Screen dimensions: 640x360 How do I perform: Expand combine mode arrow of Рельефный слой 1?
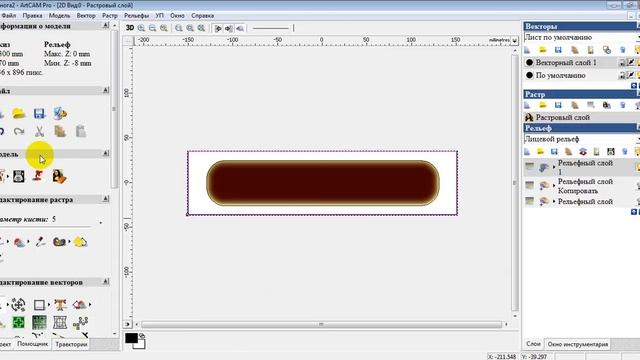click(x=554, y=167)
